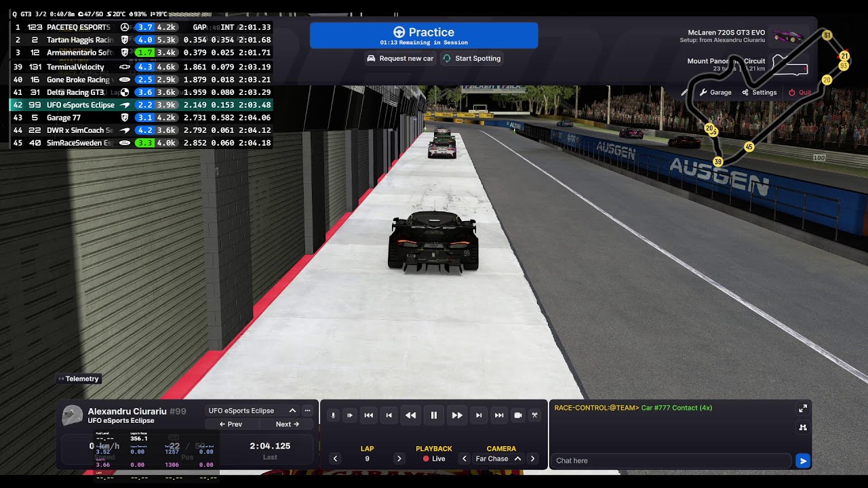Select the Gone Broke Racing row
The image size is (868, 488).
(x=141, y=80)
